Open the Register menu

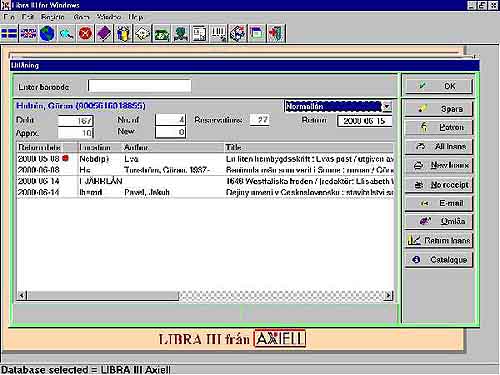point(53,17)
